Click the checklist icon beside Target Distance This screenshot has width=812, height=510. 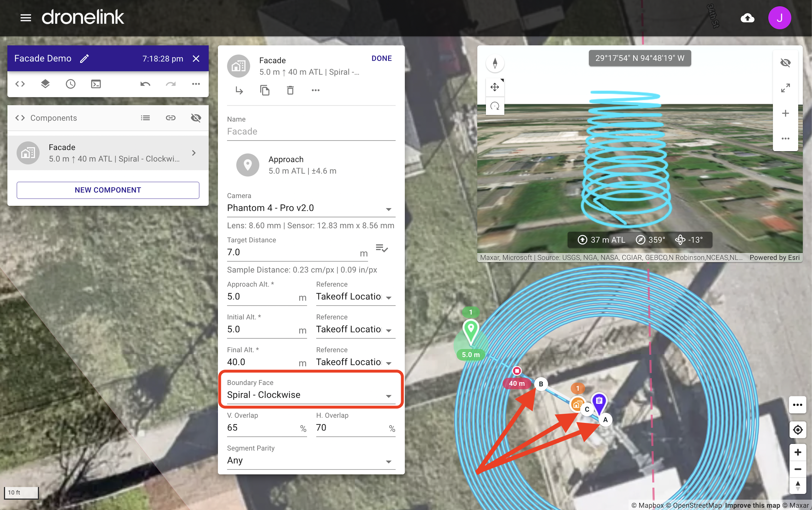pyautogui.click(x=382, y=248)
